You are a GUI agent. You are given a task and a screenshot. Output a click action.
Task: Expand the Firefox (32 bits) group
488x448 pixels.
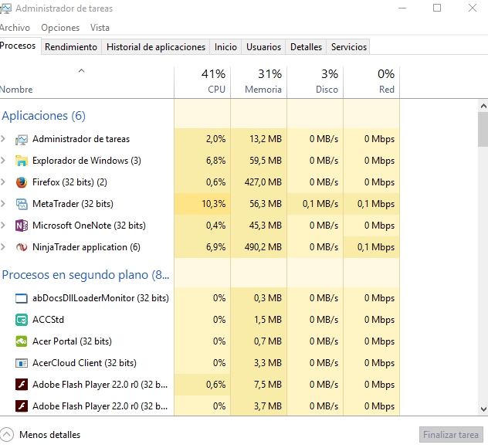(3, 182)
